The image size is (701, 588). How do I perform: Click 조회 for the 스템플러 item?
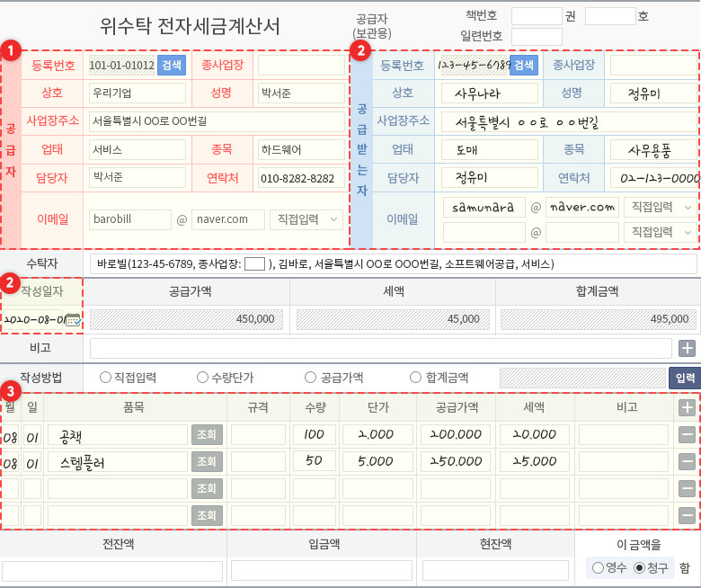point(207,461)
